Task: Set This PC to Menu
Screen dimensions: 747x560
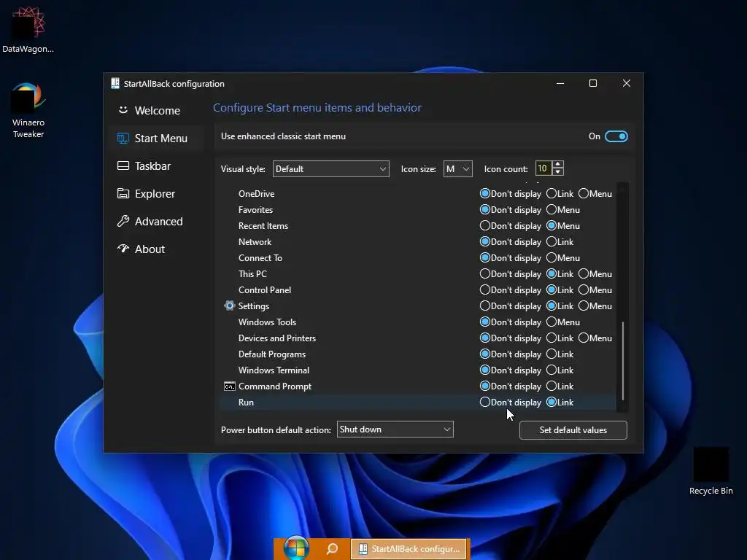Action: [595, 274]
